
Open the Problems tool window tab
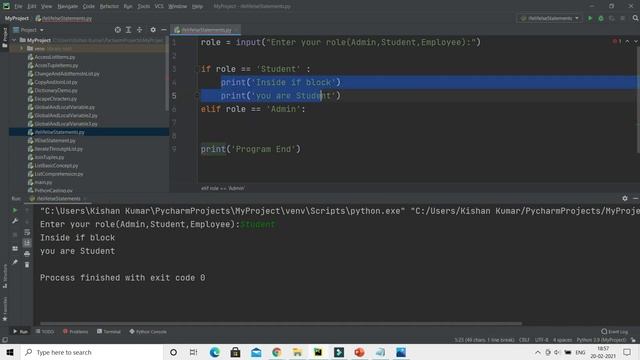point(76,331)
